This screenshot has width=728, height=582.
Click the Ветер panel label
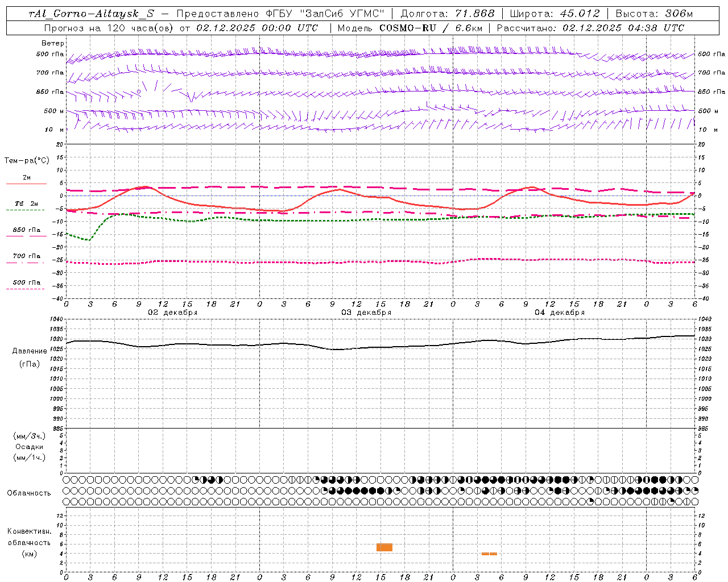(53, 43)
